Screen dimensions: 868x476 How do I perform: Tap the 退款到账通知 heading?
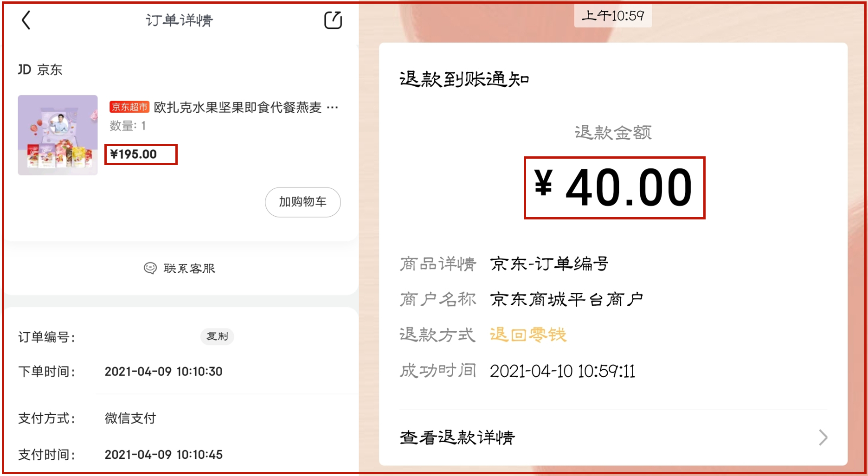click(x=464, y=79)
